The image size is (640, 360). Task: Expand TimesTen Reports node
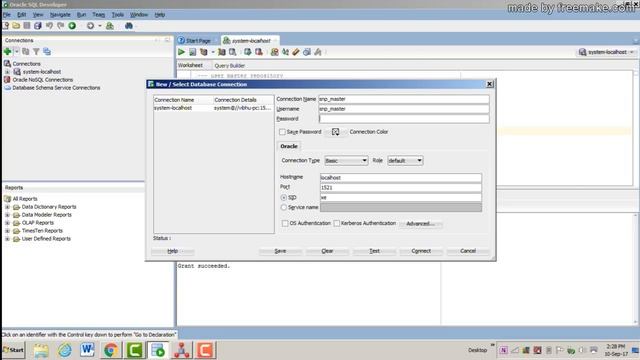pyautogui.click(x=7, y=231)
